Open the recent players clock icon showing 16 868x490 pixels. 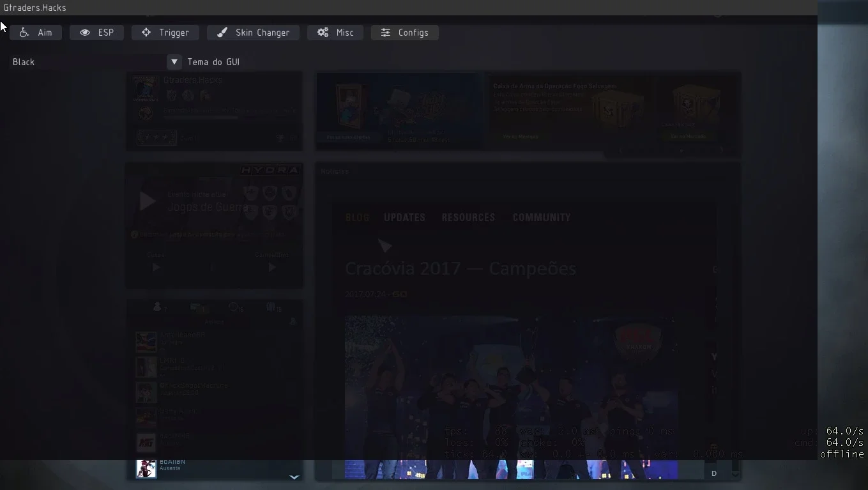pyautogui.click(x=236, y=307)
